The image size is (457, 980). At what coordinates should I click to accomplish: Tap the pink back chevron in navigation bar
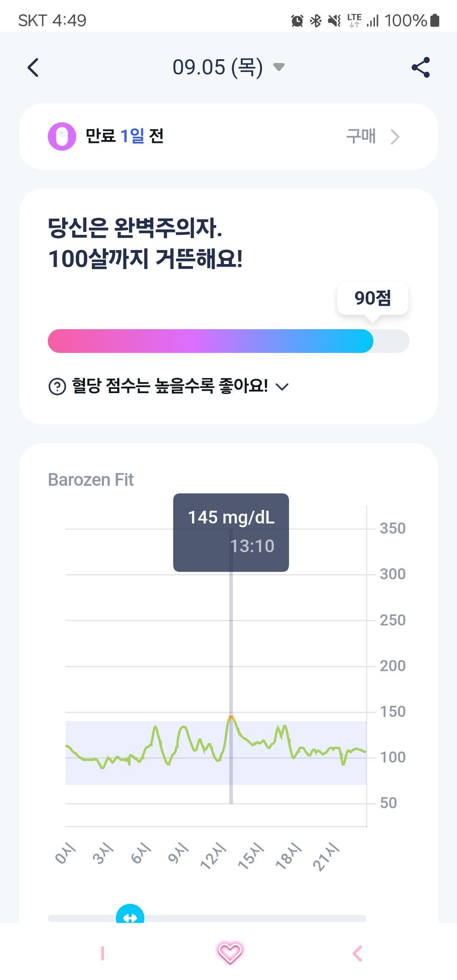pos(358,953)
